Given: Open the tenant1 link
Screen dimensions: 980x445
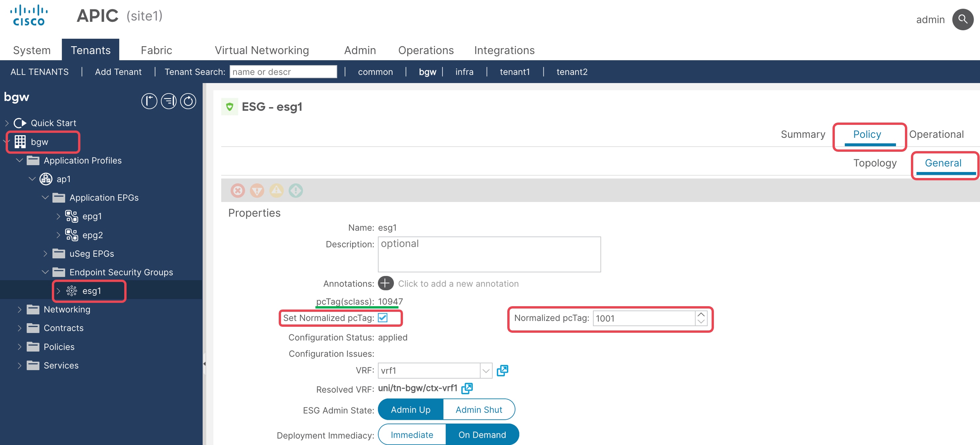Looking at the screenshot, I should [x=514, y=72].
